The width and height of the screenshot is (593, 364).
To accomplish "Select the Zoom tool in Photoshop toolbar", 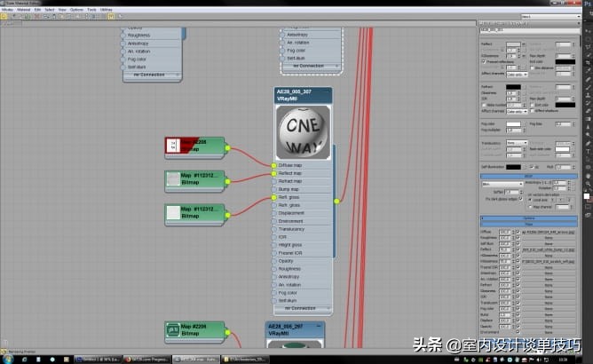I will point(588,184).
